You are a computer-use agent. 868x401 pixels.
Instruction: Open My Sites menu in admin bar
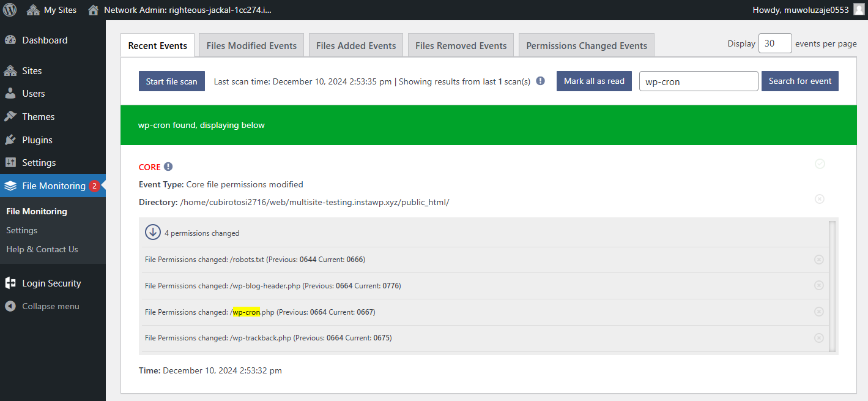(x=51, y=10)
